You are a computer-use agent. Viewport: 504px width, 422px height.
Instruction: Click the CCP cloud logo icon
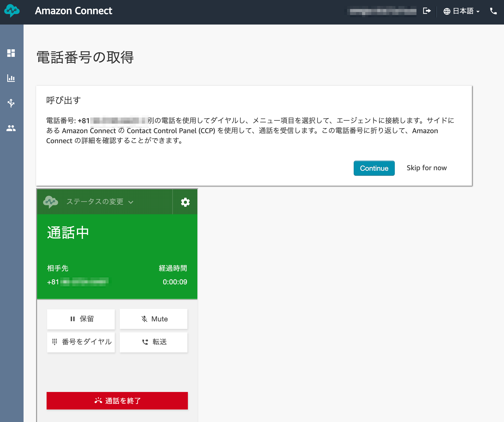[51, 202]
